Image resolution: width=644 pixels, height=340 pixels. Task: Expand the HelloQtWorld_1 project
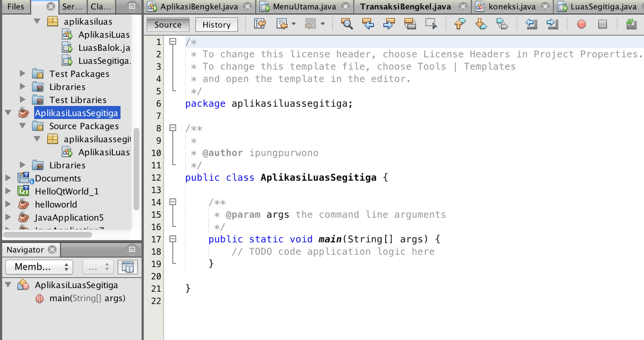8,191
